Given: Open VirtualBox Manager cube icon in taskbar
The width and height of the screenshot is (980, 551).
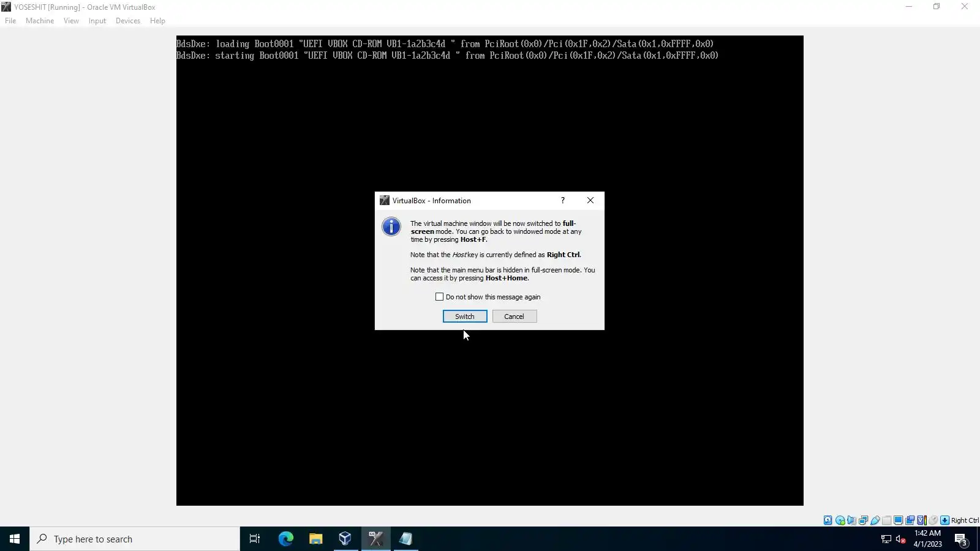Looking at the screenshot, I should click(345, 539).
